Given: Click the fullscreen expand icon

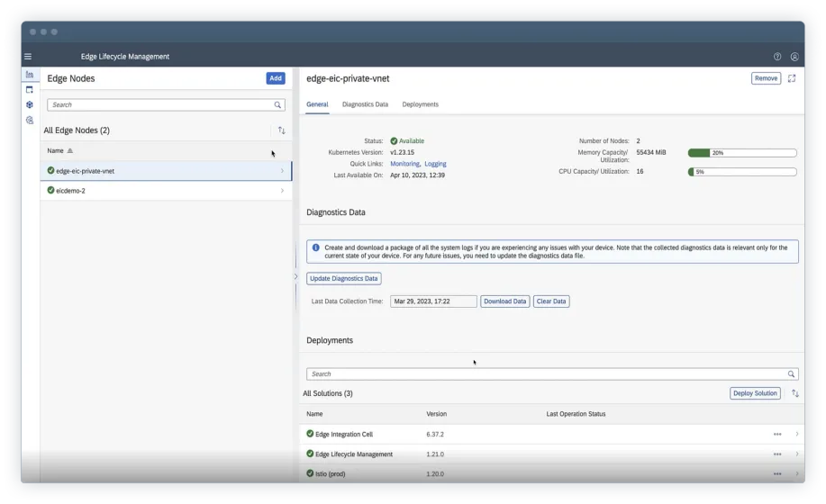Looking at the screenshot, I should click(792, 78).
